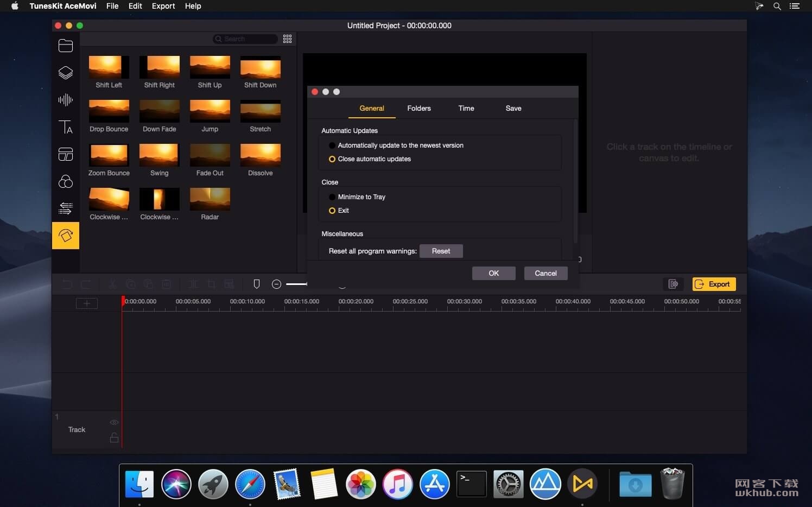Viewport: 812px width, 507px height.
Task: Cancel the preferences dialog
Action: [x=545, y=274]
